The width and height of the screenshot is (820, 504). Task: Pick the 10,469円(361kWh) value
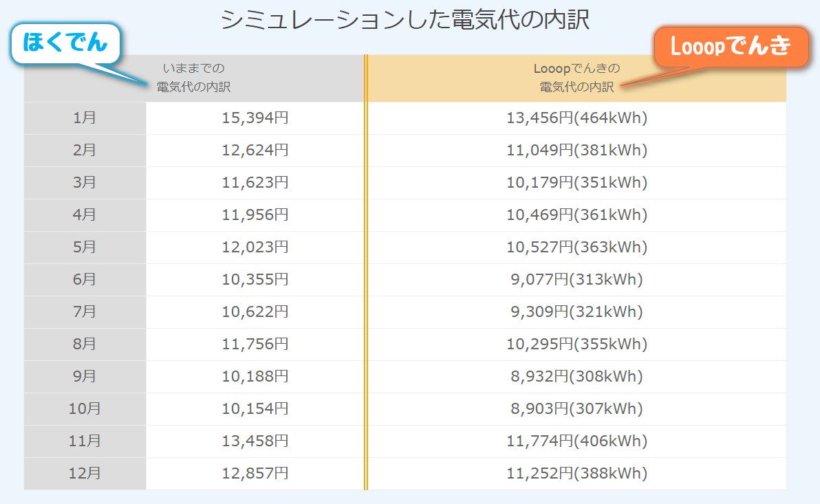pyautogui.click(x=577, y=215)
